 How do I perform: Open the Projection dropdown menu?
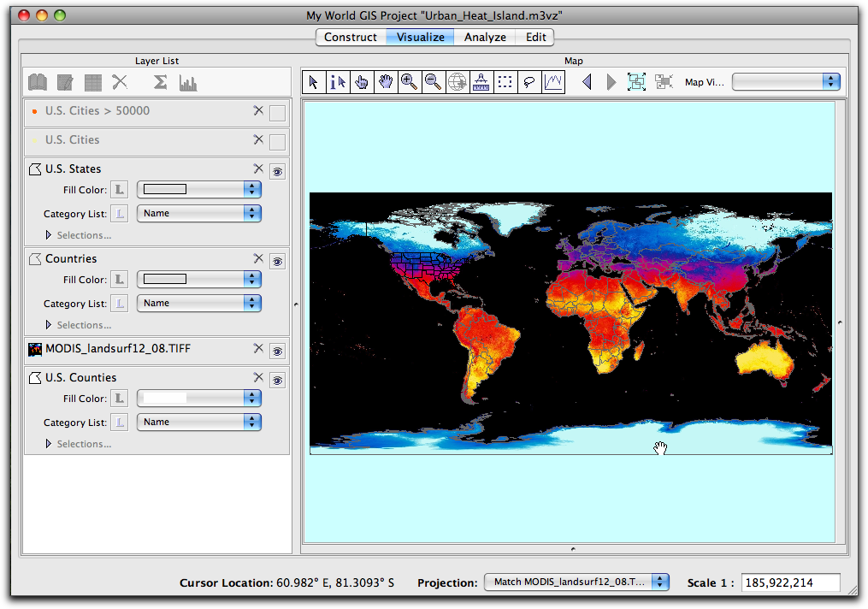576,582
